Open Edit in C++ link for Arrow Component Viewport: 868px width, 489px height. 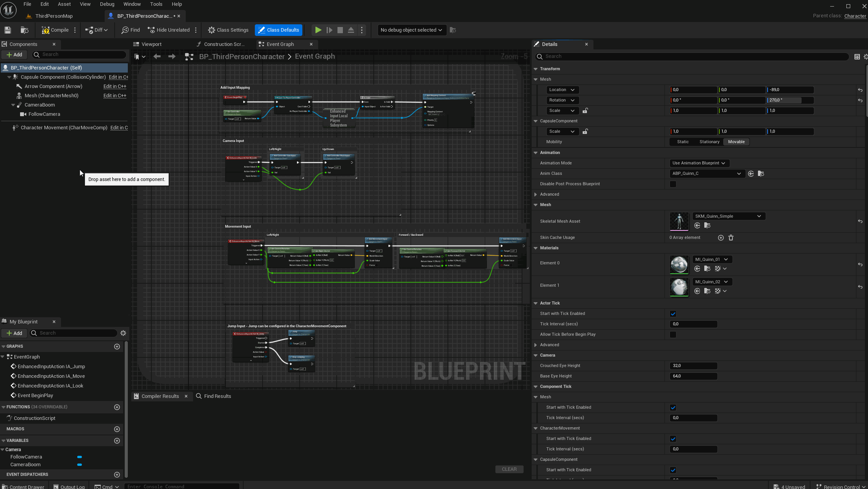click(x=115, y=86)
